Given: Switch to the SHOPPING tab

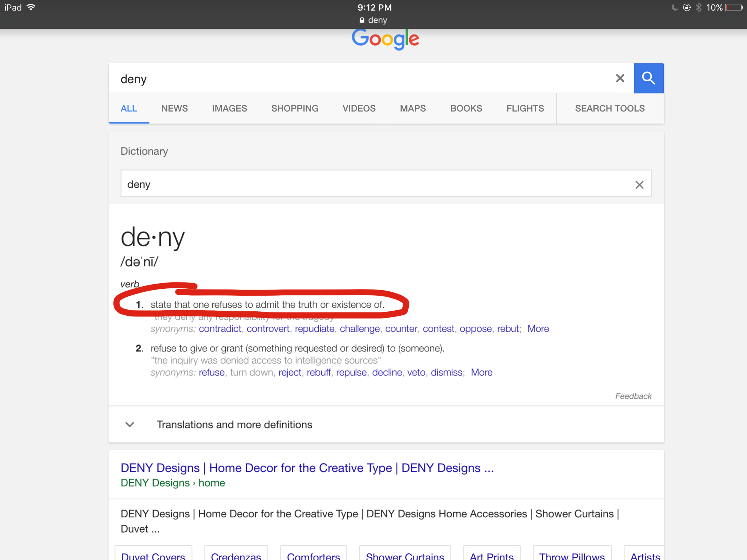Looking at the screenshot, I should coord(295,108).
